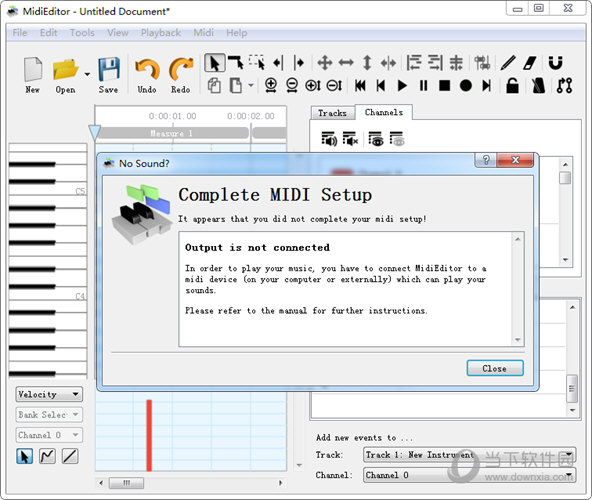This screenshot has width=592, height=500.
Task: Open the File menu
Action: [20, 33]
